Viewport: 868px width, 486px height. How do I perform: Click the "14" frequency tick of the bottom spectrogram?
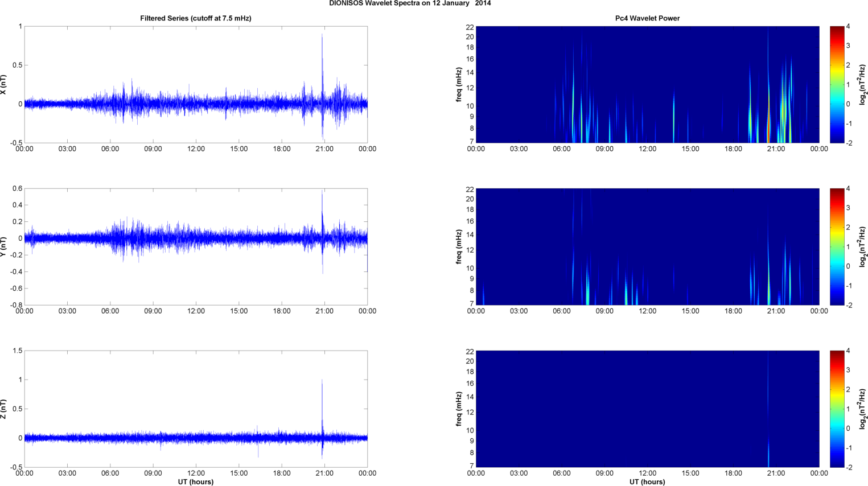[x=470, y=397]
